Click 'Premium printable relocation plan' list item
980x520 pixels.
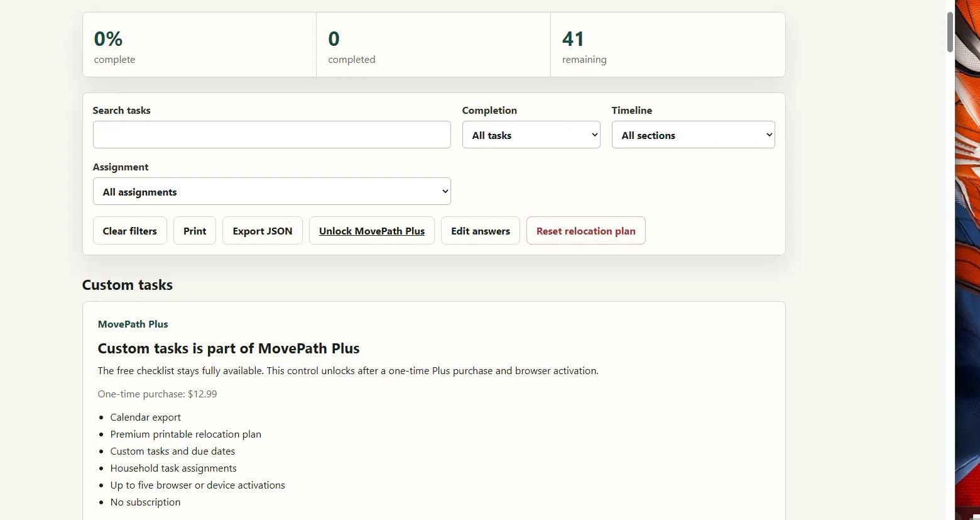186,434
